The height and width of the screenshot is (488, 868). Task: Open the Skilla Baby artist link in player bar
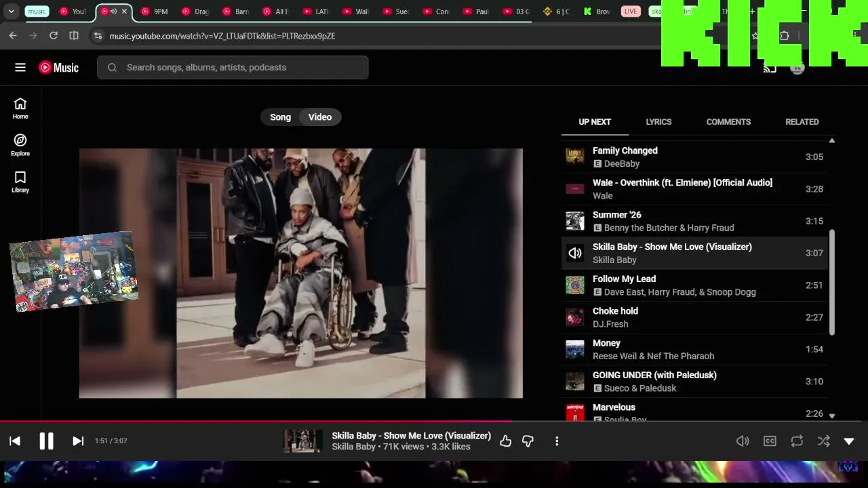pyautogui.click(x=353, y=447)
